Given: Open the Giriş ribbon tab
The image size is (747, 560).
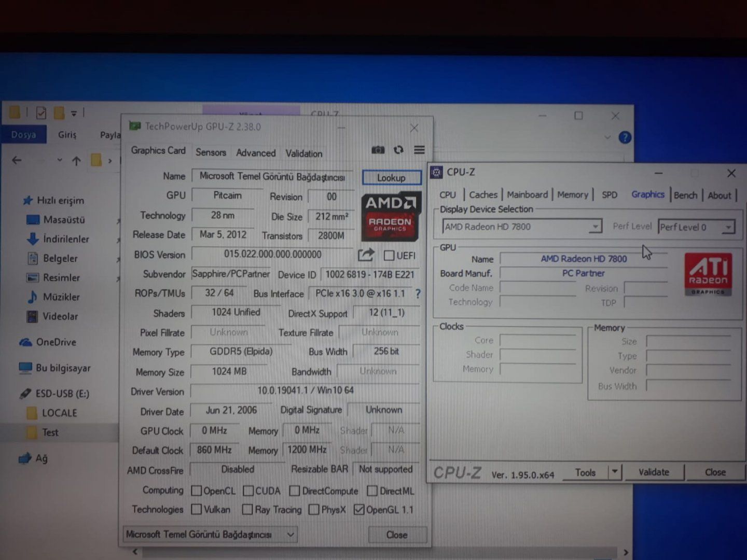Looking at the screenshot, I should [x=67, y=135].
